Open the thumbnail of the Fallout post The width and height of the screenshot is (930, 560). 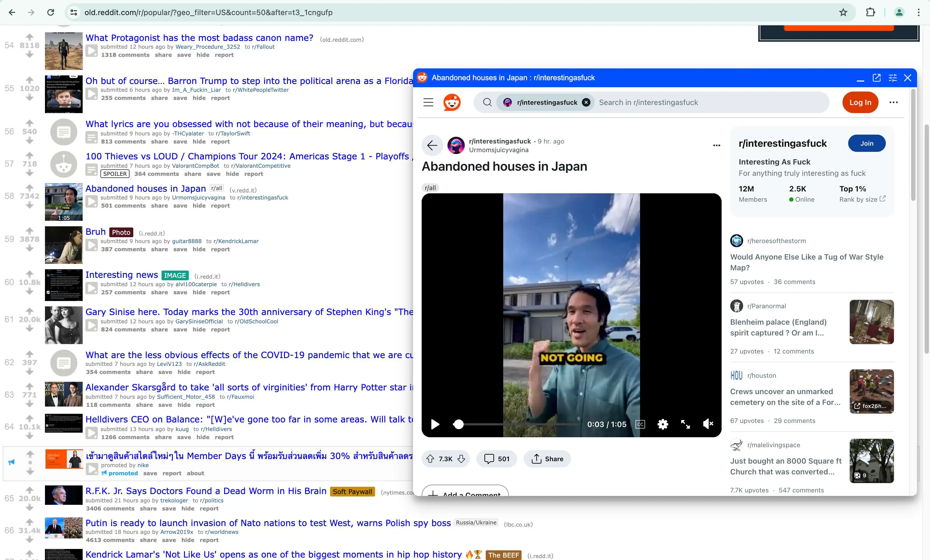point(64,51)
